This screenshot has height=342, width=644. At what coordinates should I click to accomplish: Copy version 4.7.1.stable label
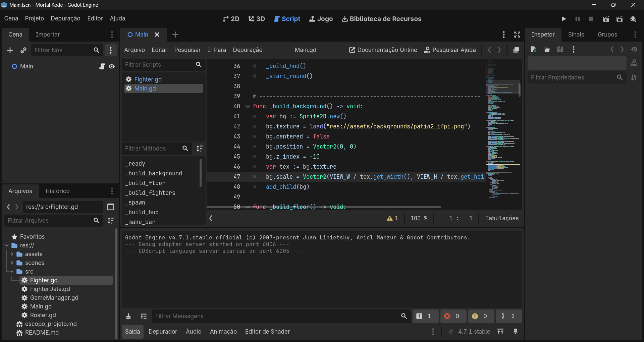474,332
